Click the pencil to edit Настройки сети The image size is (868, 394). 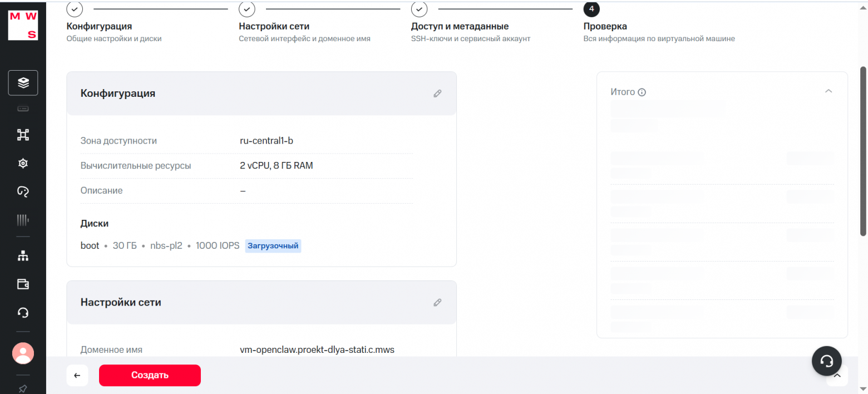(x=437, y=302)
